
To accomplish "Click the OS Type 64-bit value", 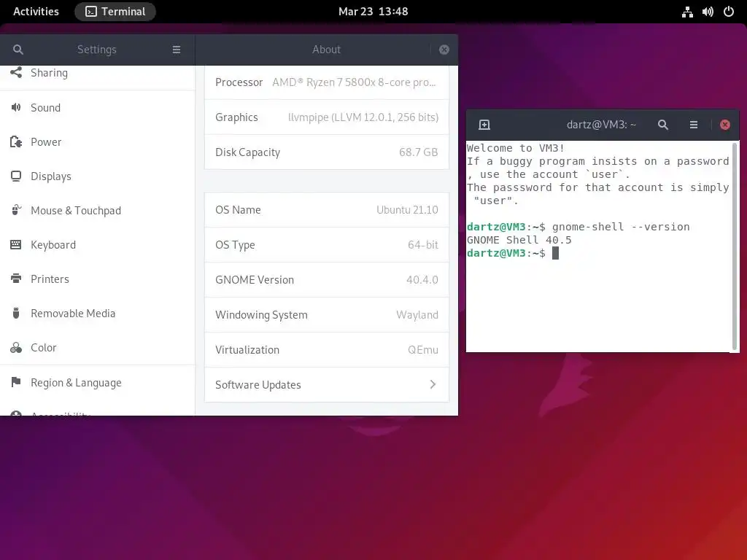I will [422, 245].
